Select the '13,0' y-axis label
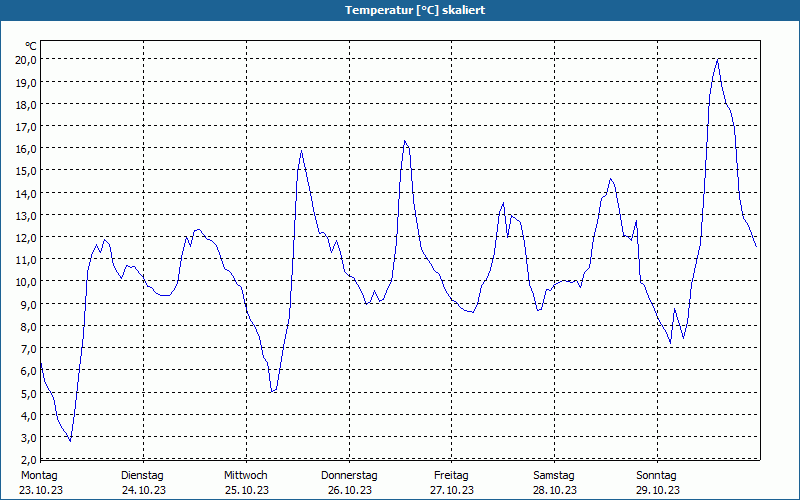This screenshot has width=800, height=500. point(26,215)
